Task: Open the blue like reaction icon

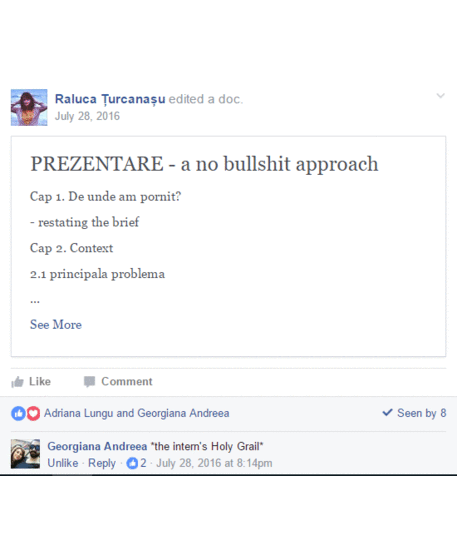Action: pyautogui.click(x=18, y=413)
